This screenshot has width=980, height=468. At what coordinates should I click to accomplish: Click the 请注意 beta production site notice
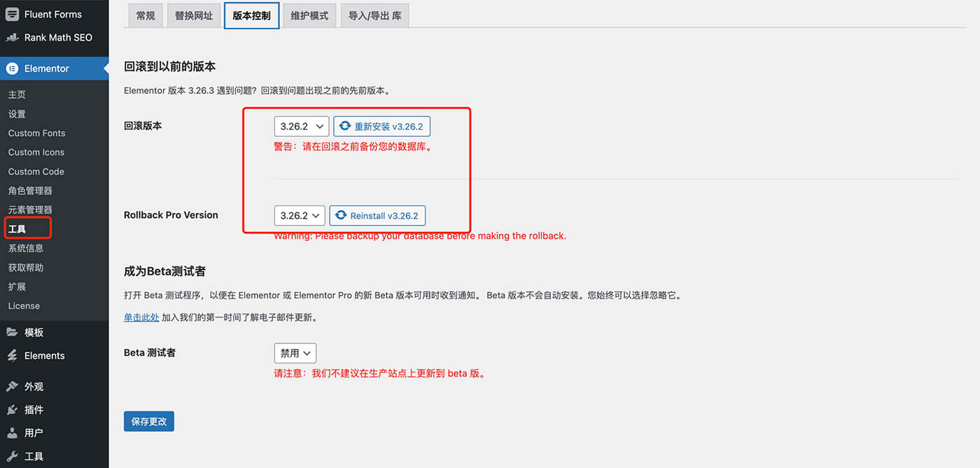pos(379,373)
